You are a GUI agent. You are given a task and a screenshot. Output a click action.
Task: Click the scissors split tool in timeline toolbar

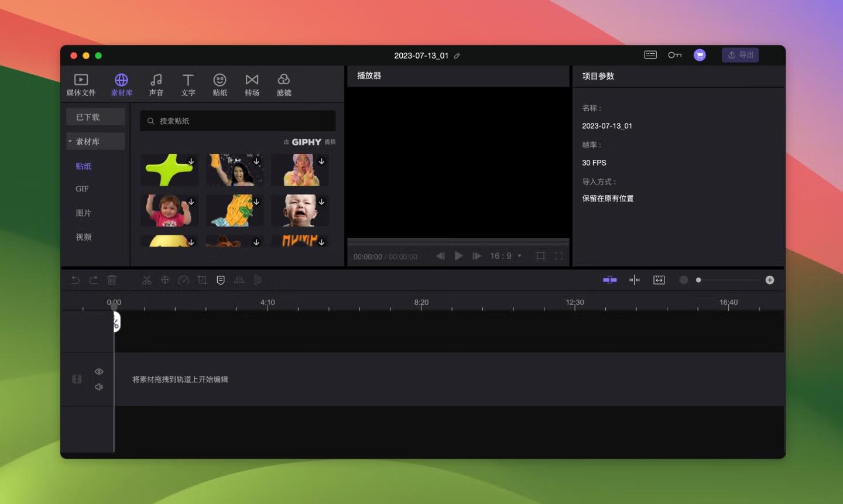147,280
